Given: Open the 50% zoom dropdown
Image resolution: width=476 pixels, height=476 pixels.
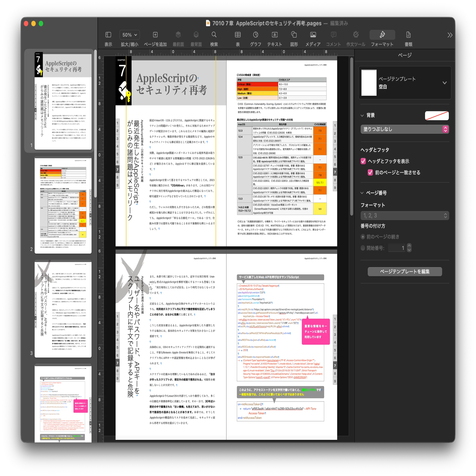Looking at the screenshot, I should [x=130, y=35].
